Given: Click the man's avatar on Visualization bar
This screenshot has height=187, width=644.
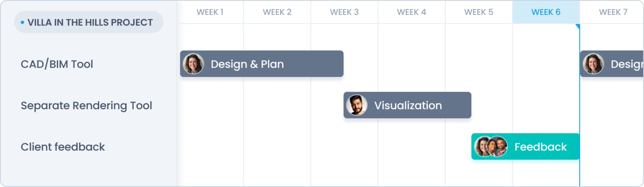Looking at the screenshot, I should click(x=357, y=105).
